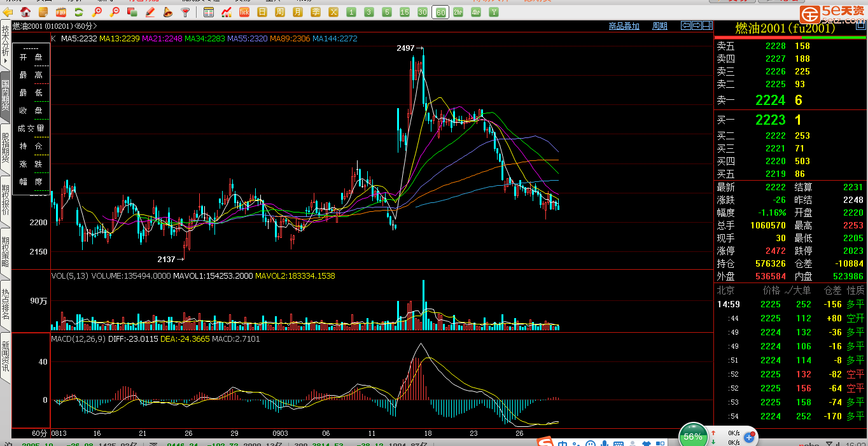Image resolution: width=868 pixels, height=446 pixels.
Task: Switch to the 3-minute period button
Action: [x=369, y=12]
